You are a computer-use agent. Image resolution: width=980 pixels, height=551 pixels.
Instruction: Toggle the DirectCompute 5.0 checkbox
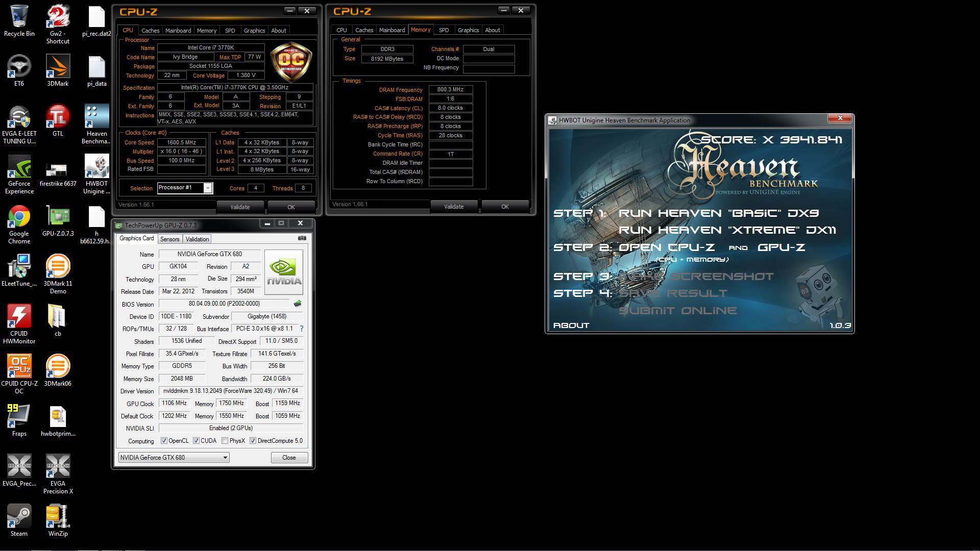(253, 441)
